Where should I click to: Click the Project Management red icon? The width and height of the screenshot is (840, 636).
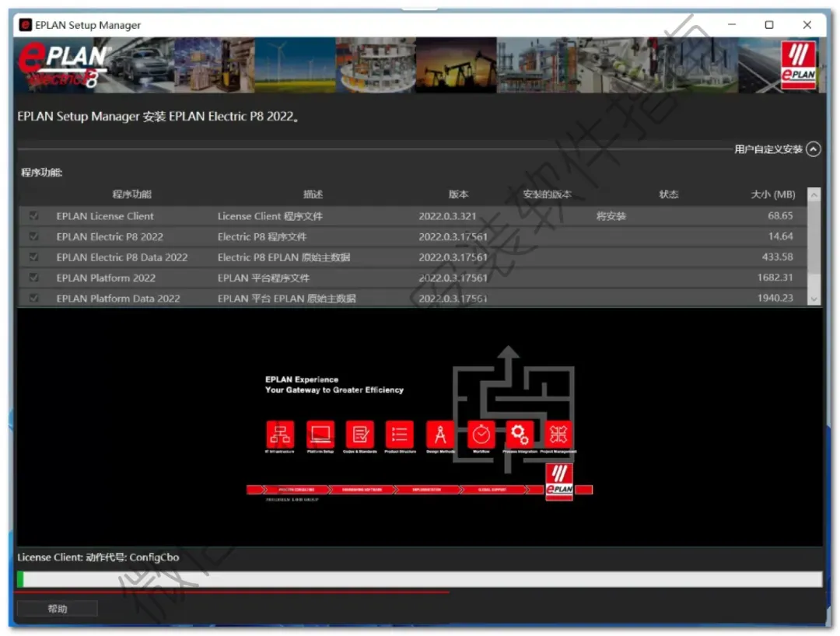point(558,434)
